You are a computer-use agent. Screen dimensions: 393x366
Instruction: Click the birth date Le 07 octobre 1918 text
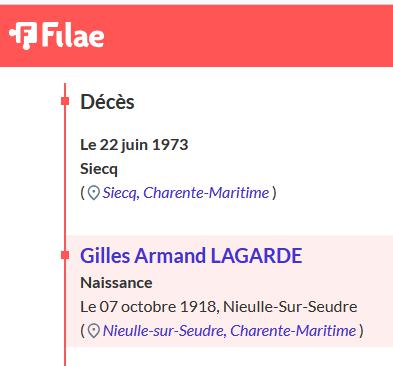(x=148, y=307)
